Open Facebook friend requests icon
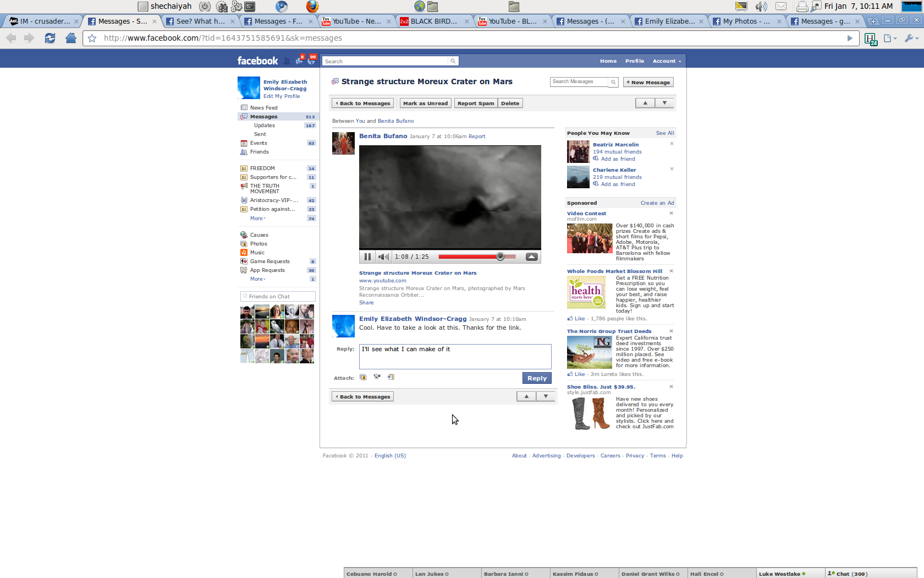 [287, 61]
